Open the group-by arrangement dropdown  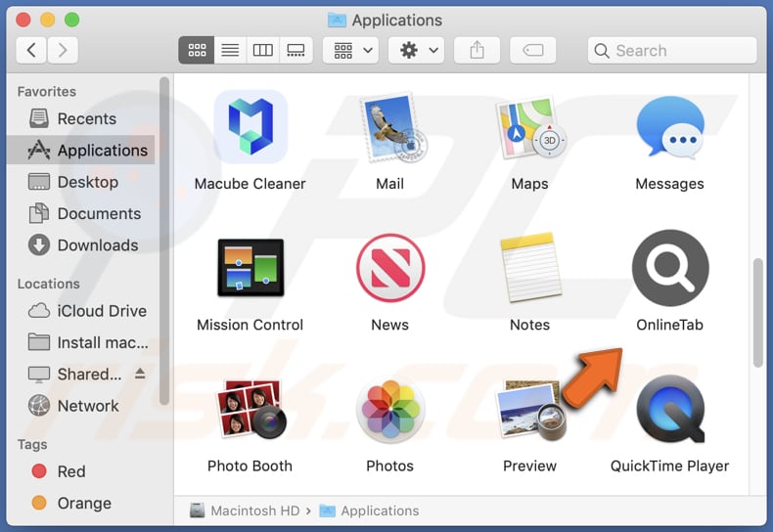click(350, 50)
